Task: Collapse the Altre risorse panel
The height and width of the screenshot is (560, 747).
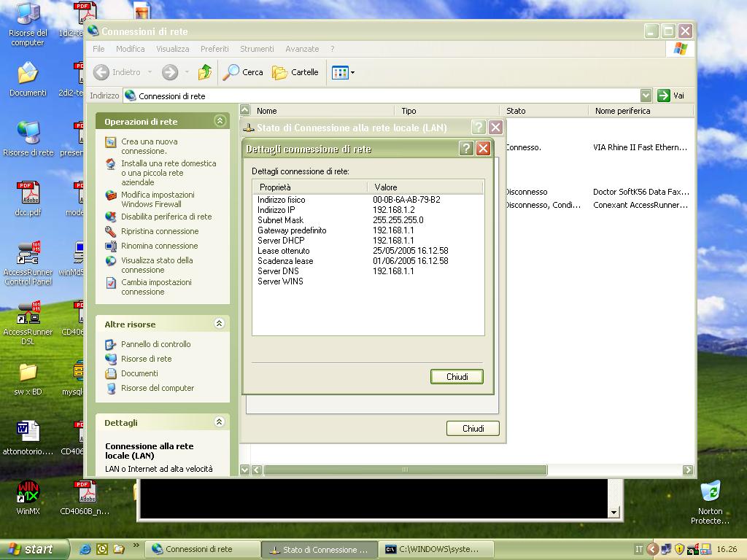Action: pos(219,324)
